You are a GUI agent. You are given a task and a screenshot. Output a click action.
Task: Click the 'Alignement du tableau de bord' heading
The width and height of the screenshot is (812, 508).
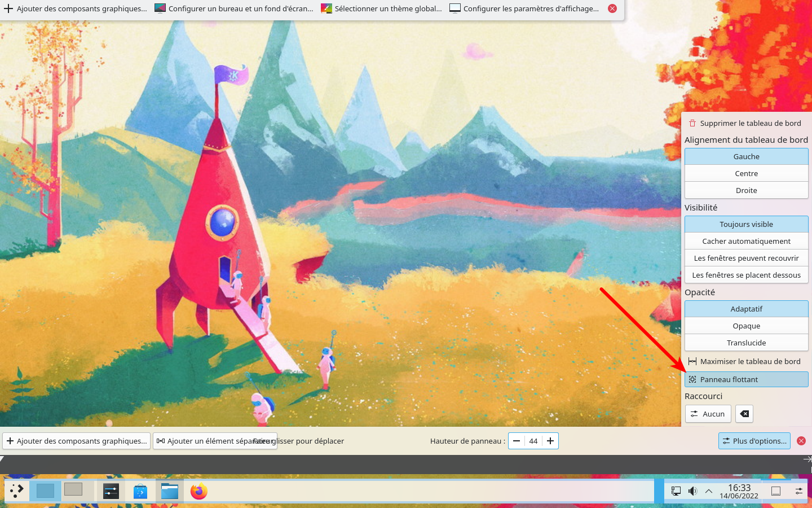746,140
